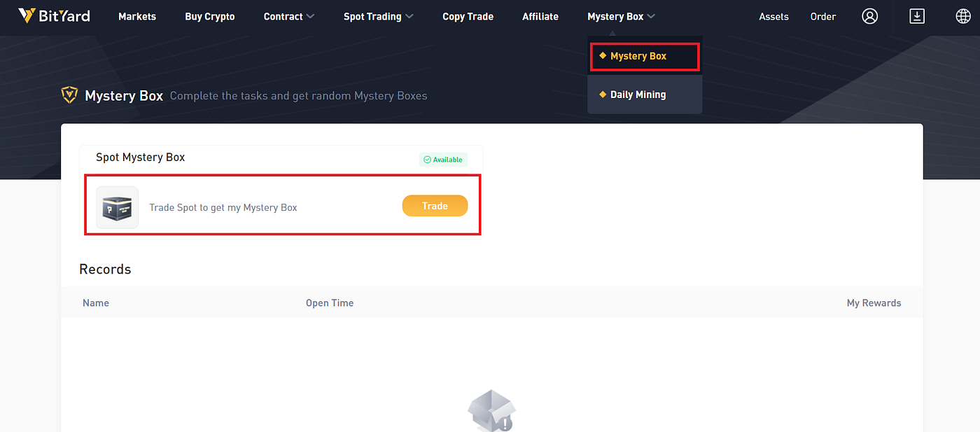Click the empty records box icon

point(491,411)
